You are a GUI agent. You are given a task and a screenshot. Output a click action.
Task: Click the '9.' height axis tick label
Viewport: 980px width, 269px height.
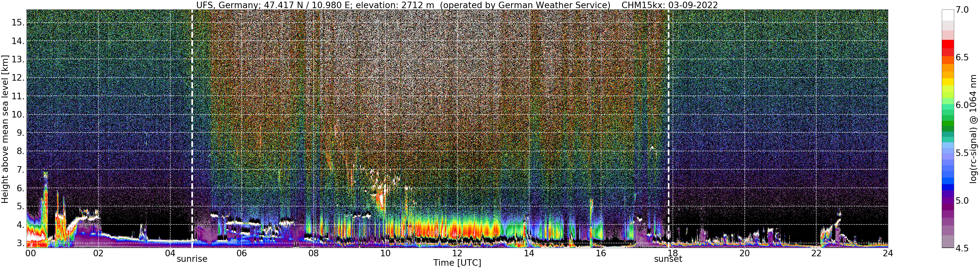(21, 133)
